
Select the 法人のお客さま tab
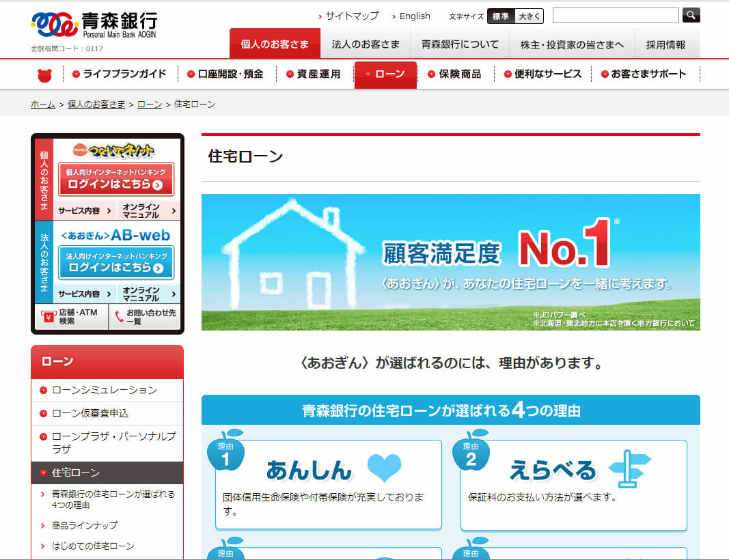click(x=366, y=44)
